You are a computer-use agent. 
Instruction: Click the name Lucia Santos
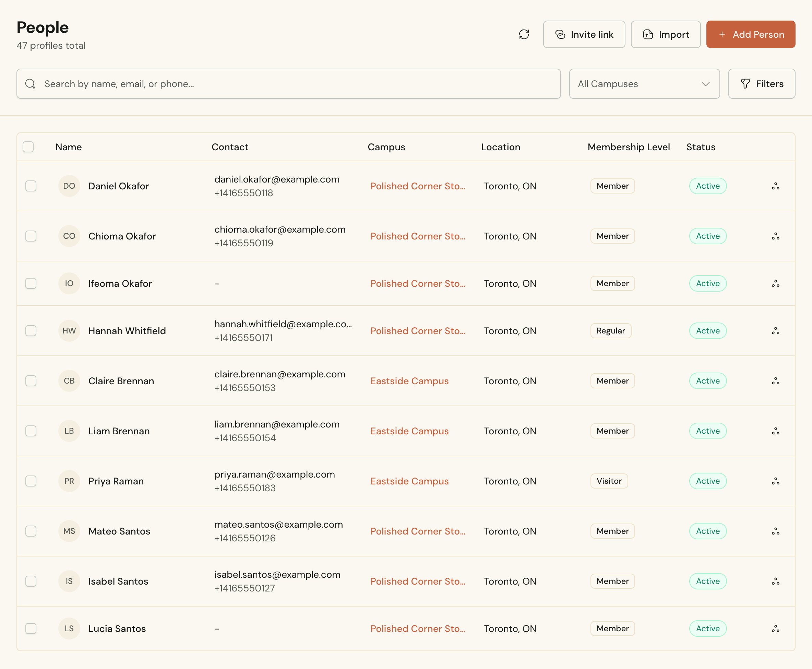(117, 629)
